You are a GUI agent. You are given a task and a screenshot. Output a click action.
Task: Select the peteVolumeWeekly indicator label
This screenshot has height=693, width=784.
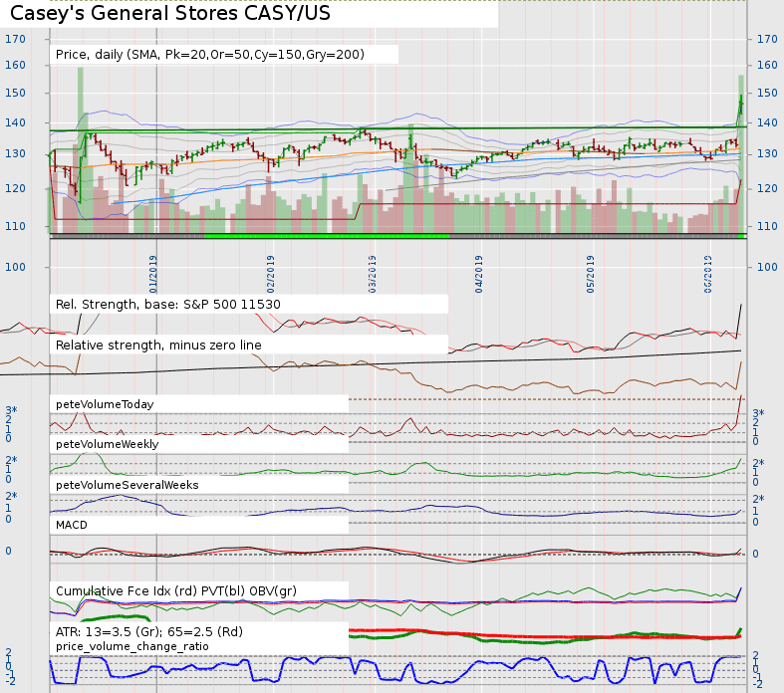pyautogui.click(x=107, y=444)
